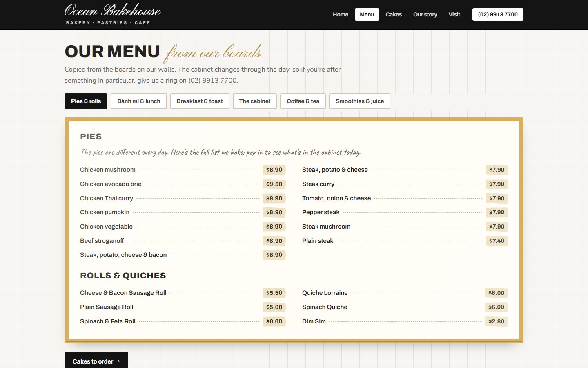Open the Breakfast & toast tab
The height and width of the screenshot is (368, 588).
point(200,101)
